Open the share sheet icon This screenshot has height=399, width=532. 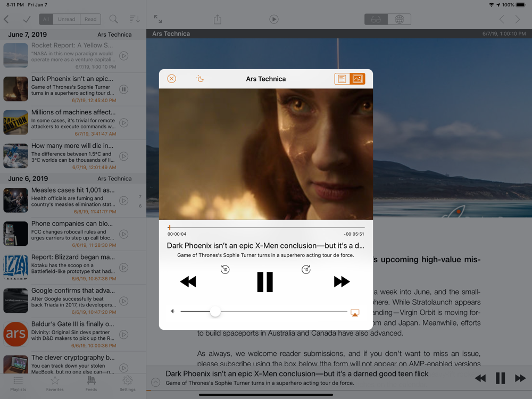[x=218, y=19]
